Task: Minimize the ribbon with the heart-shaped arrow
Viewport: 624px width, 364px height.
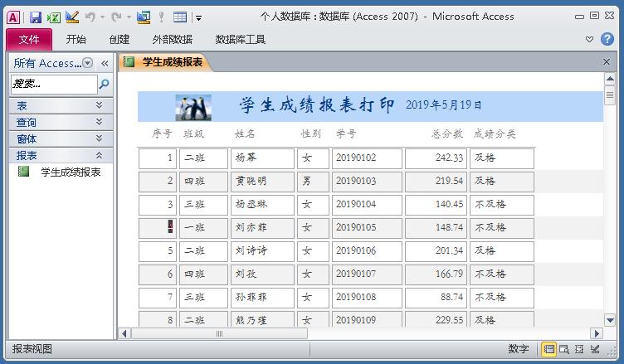Action: [590, 39]
